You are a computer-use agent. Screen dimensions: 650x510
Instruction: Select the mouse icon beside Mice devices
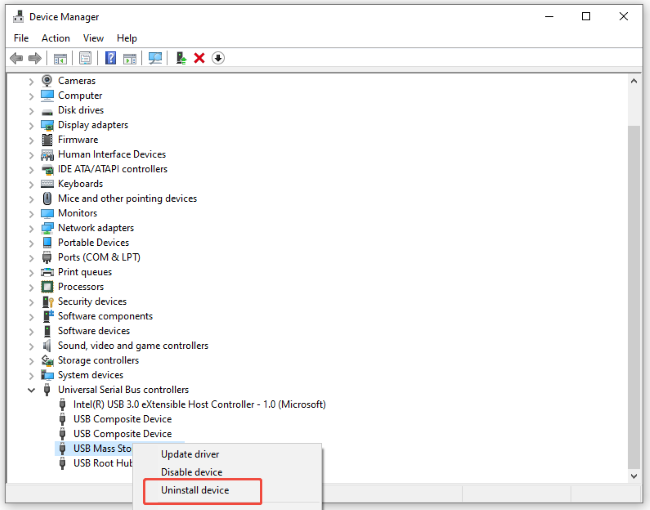(x=47, y=198)
